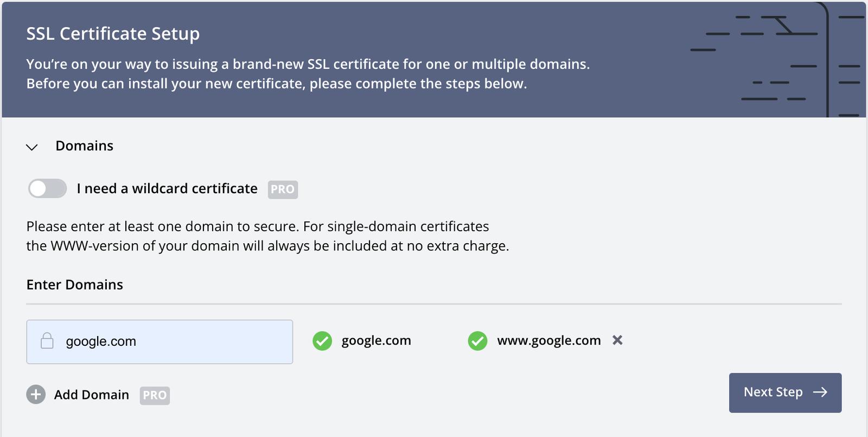
Task: Proceed with the Next Step button
Action: pyautogui.click(x=773, y=392)
